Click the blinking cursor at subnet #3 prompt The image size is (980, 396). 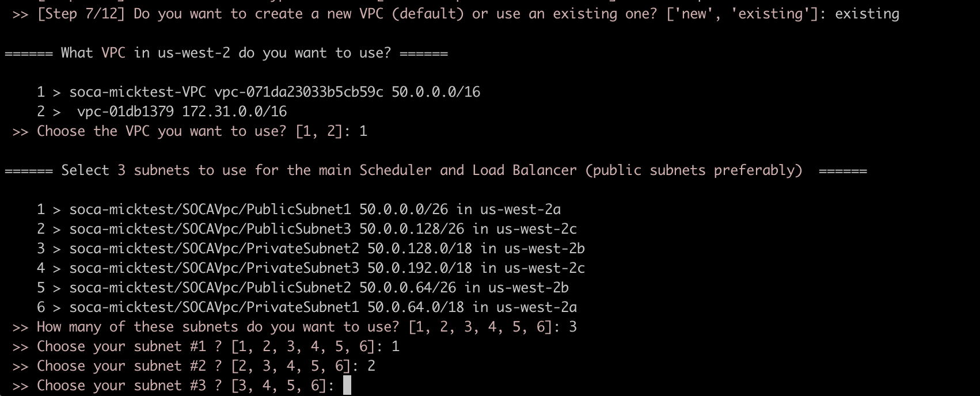[347, 385]
